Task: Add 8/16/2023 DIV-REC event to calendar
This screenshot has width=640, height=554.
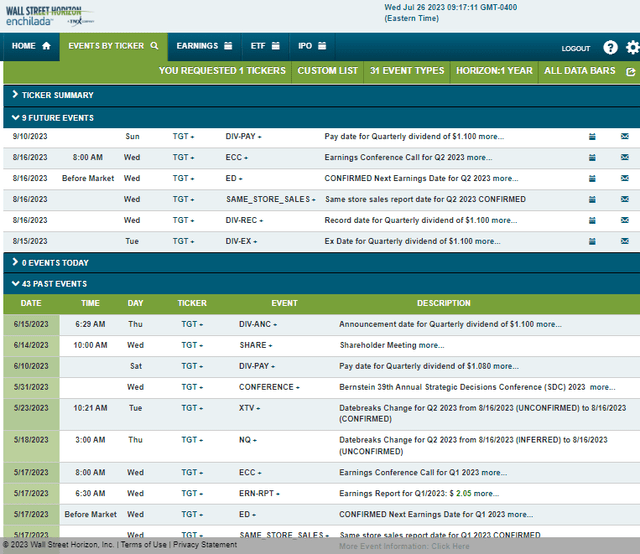Action: [x=592, y=220]
